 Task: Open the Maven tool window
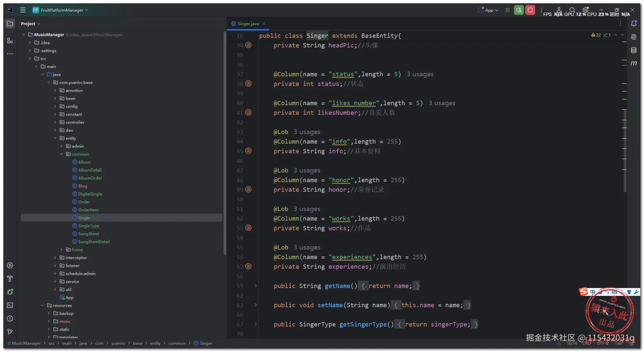point(634,63)
